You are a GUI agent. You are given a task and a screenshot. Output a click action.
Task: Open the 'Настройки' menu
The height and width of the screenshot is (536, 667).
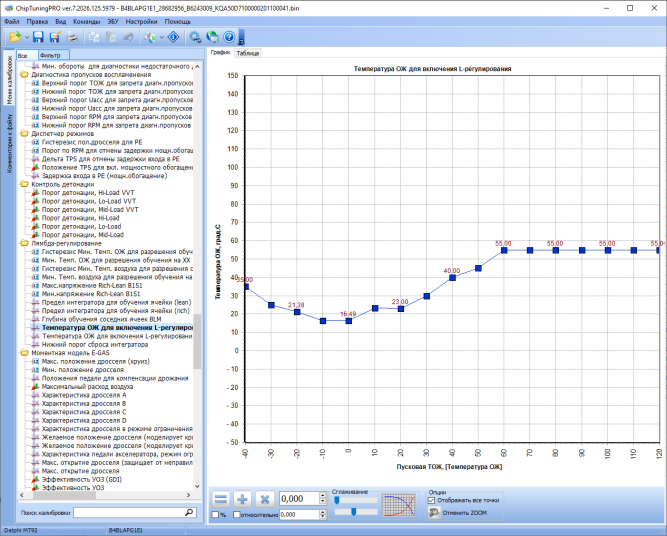(x=141, y=21)
